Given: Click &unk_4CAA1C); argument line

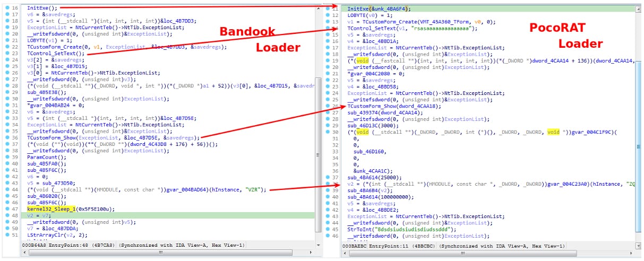Looking at the screenshot, I should click(x=372, y=171).
